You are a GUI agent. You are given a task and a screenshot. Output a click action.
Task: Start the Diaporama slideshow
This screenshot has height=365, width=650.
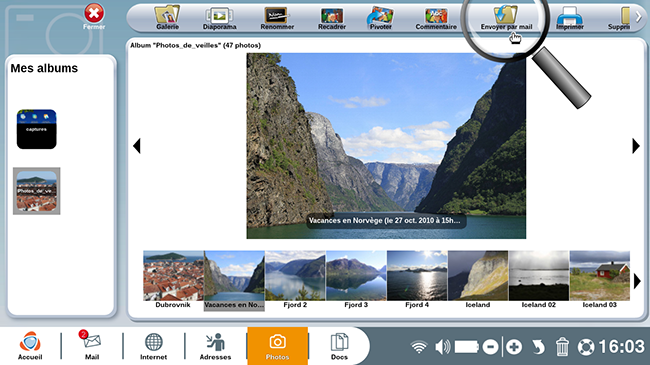tap(219, 18)
